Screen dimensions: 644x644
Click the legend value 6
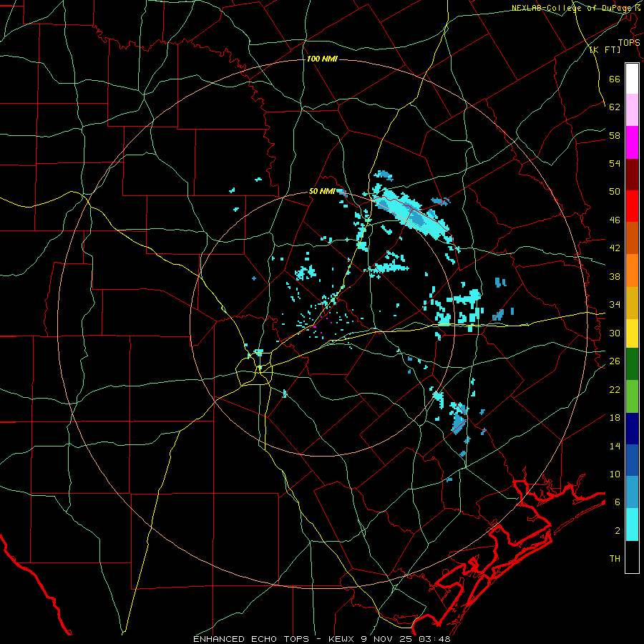click(x=618, y=502)
